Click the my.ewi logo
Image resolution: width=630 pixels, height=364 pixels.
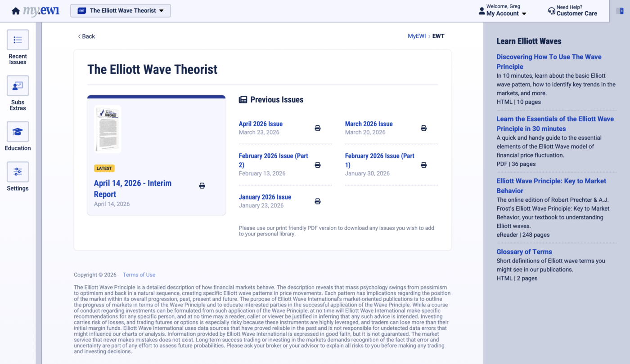coord(41,11)
